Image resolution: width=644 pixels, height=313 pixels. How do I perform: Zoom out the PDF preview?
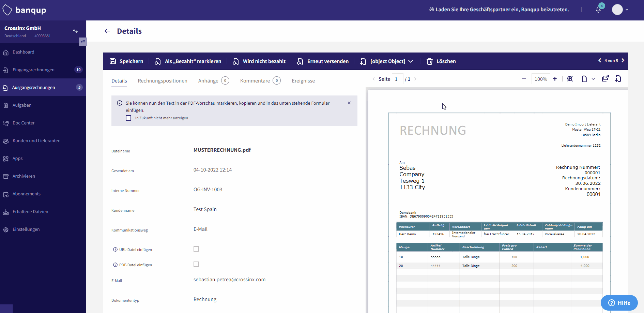click(524, 79)
